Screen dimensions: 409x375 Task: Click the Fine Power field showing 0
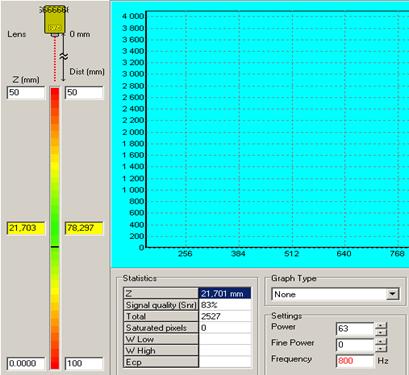[x=355, y=345]
